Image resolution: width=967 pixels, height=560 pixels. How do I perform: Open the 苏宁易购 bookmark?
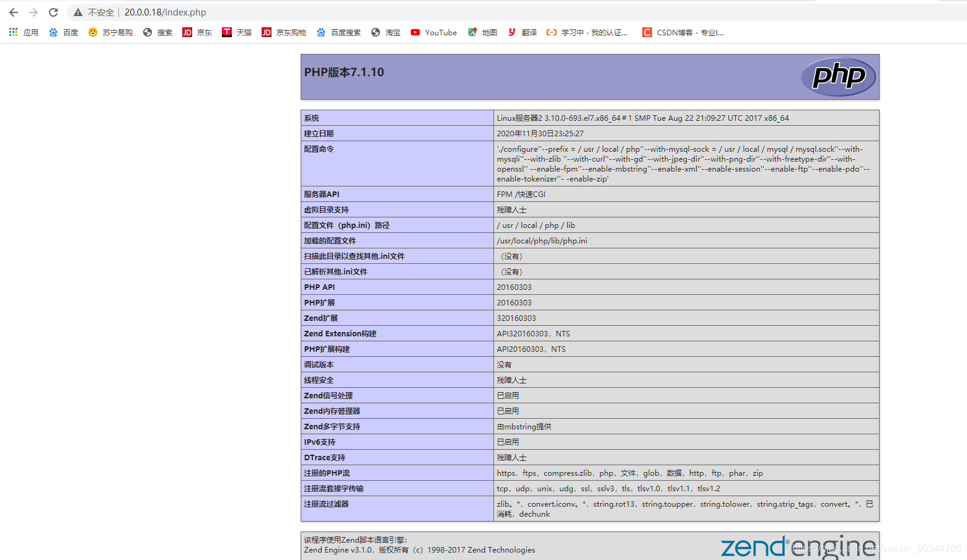pos(110,32)
